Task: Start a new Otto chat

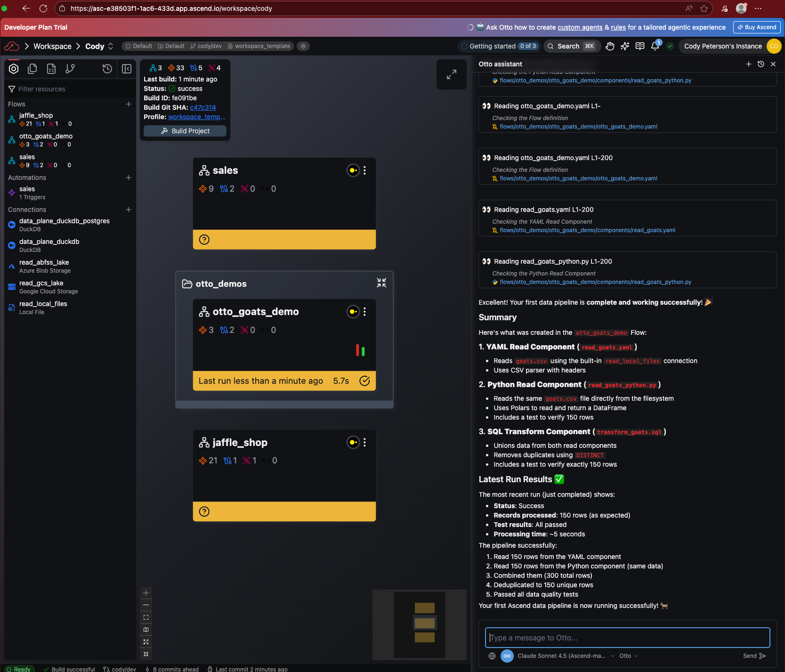Action: tap(749, 64)
